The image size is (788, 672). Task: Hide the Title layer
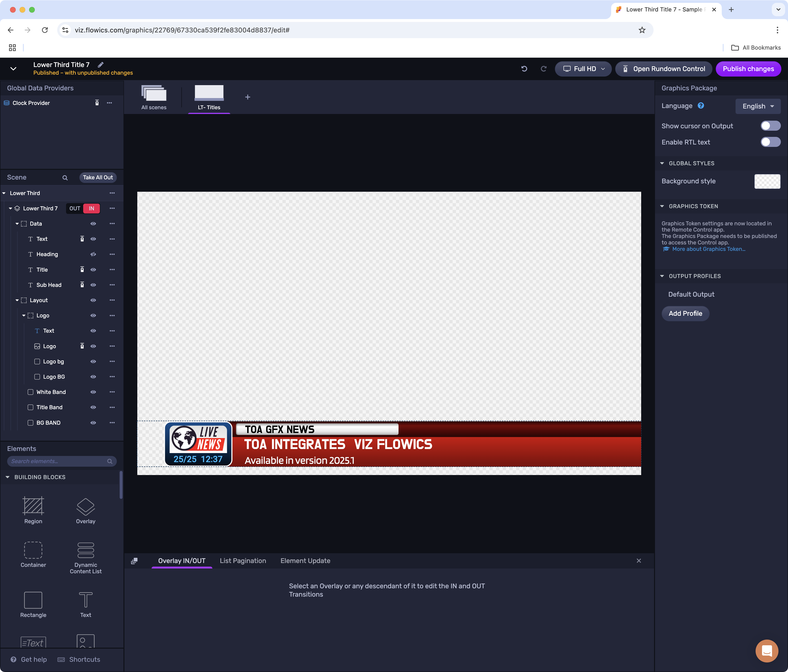(93, 270)
